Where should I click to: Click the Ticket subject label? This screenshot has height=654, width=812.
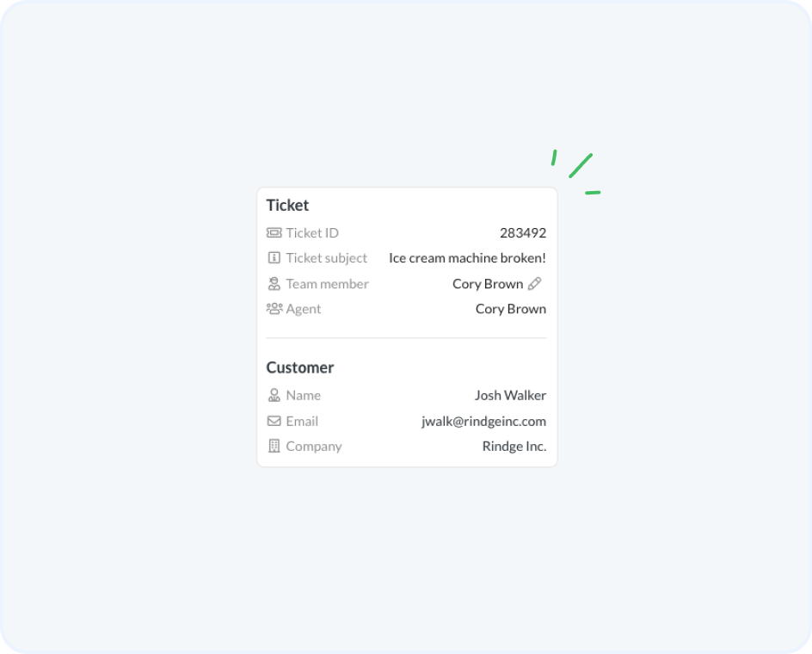click(x=326, y=257)
